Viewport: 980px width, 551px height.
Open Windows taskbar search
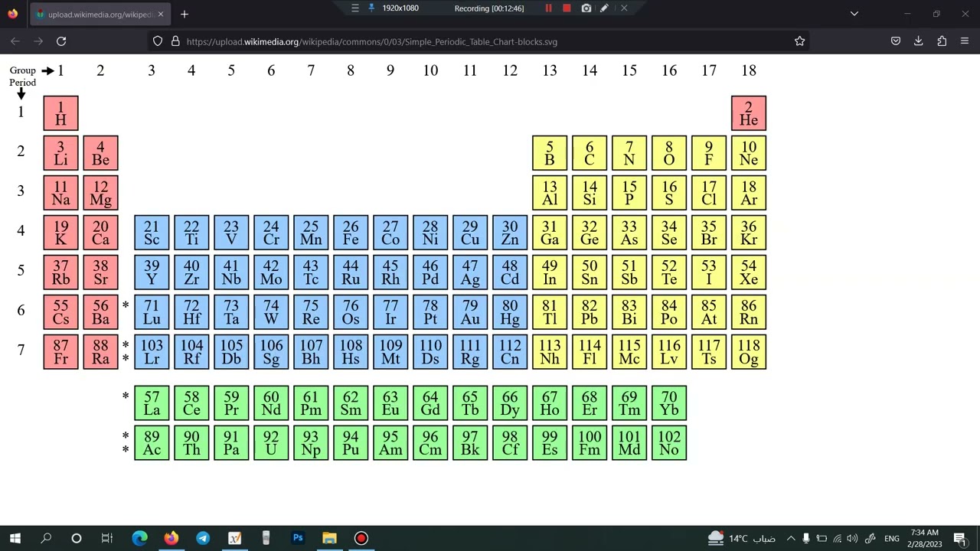coord(46,538)
